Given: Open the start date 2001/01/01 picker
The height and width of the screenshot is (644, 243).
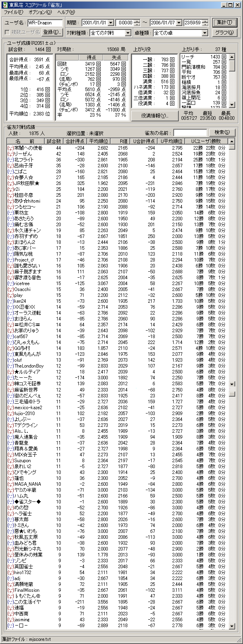Looking at the screenshot, I should tap(111, 23).
